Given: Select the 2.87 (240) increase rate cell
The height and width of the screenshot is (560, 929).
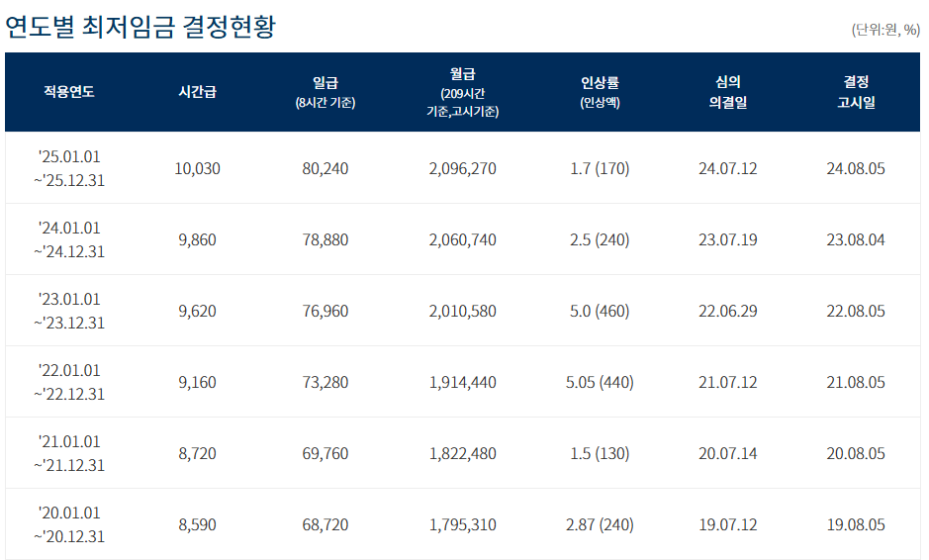Looking at the screenshot, I should coord(600,524).
